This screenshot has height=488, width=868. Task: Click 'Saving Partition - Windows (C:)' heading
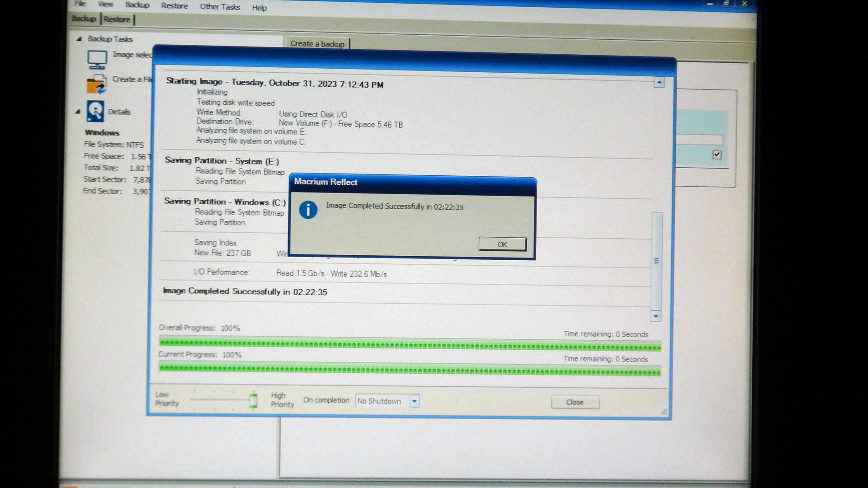coord(225,202)
